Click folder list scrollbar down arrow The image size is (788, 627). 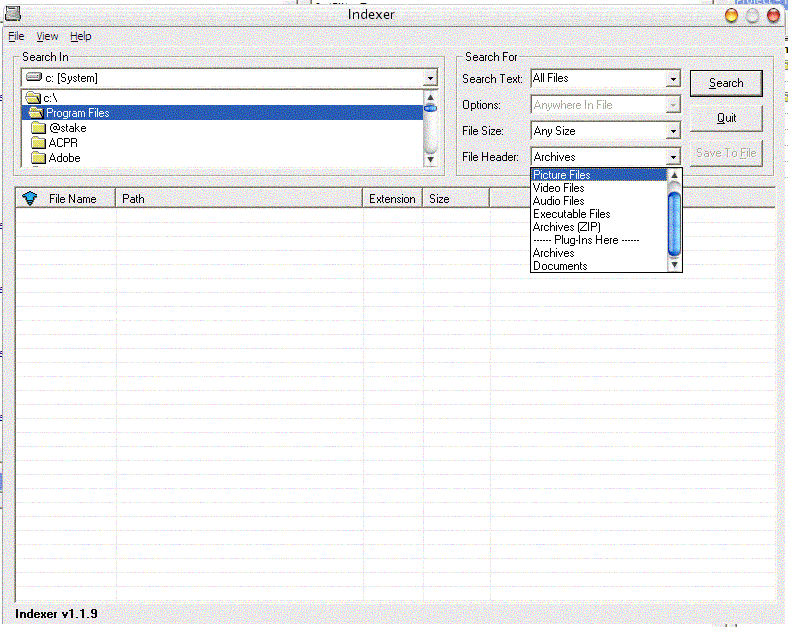click(430, 158)
